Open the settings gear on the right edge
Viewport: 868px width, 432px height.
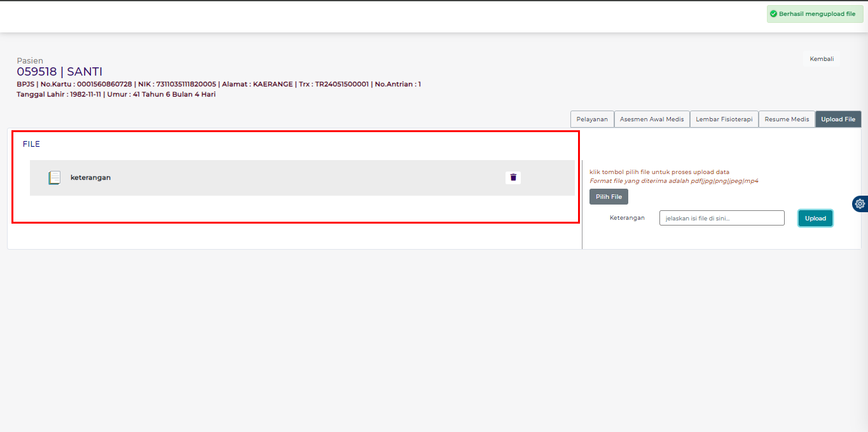point(860,204)
